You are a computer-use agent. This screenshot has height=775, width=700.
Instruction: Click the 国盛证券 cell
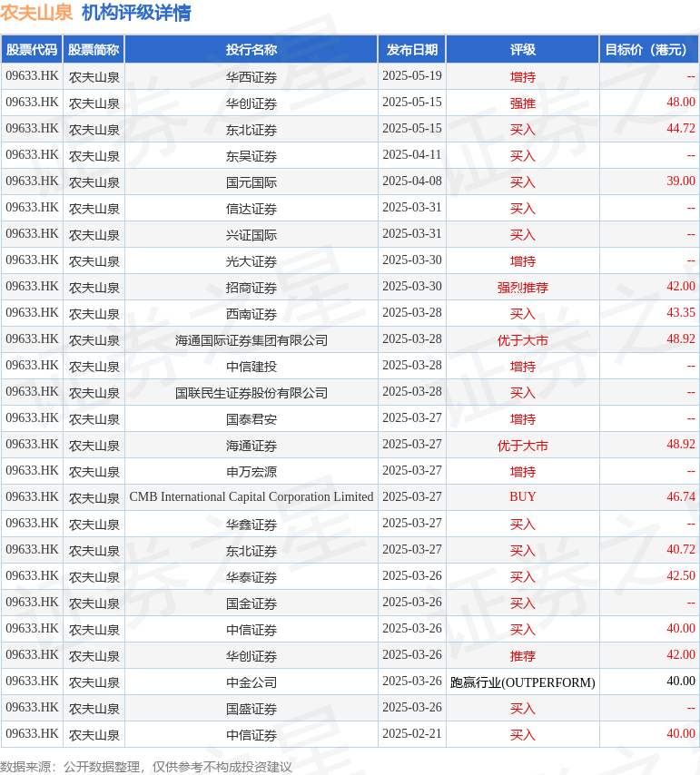[251, 709]
